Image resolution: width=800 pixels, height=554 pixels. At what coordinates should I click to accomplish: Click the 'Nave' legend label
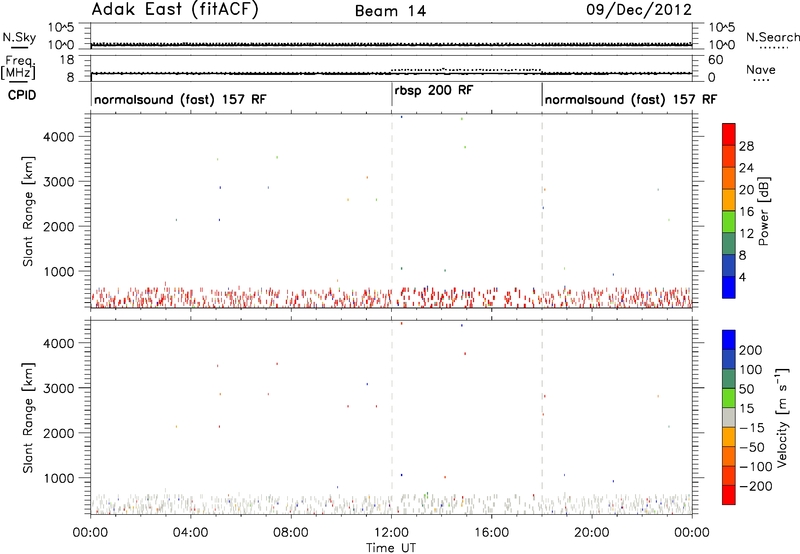[761, 70]
